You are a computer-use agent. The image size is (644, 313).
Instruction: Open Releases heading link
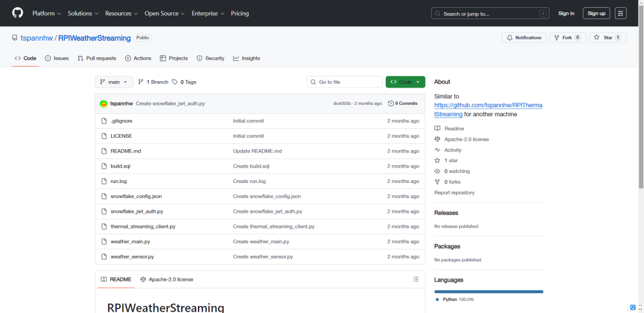pyautogui.click(x=446, y=213)
